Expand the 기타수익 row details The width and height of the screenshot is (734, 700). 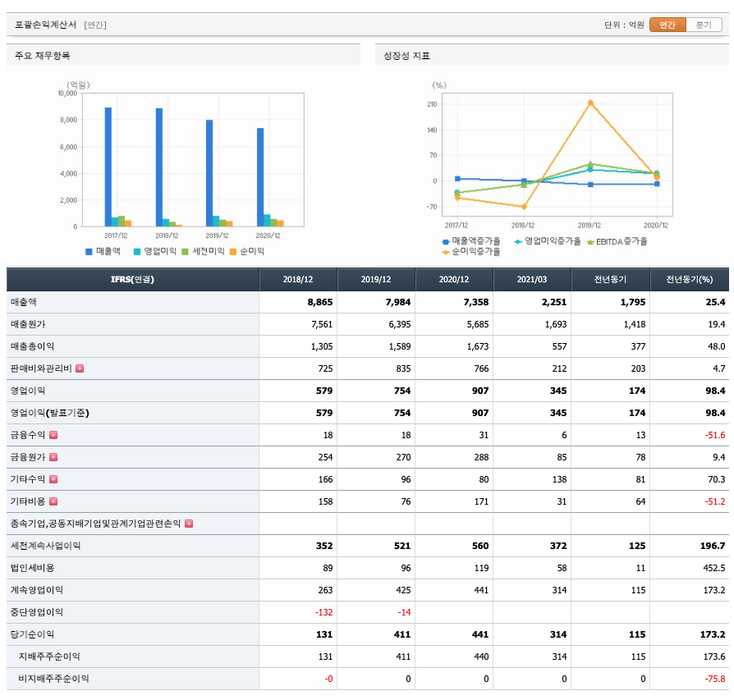[53, 479]
